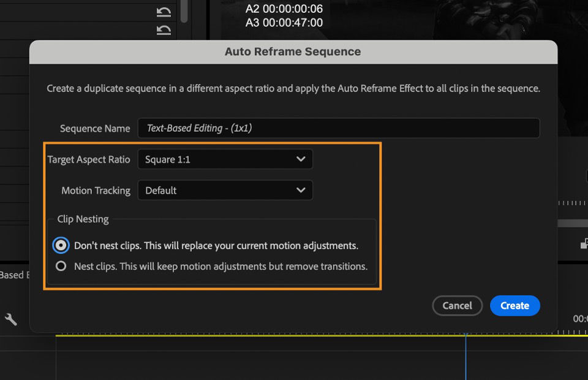Click the Create button
Screen dimensions: 588x380
[514, 305]
